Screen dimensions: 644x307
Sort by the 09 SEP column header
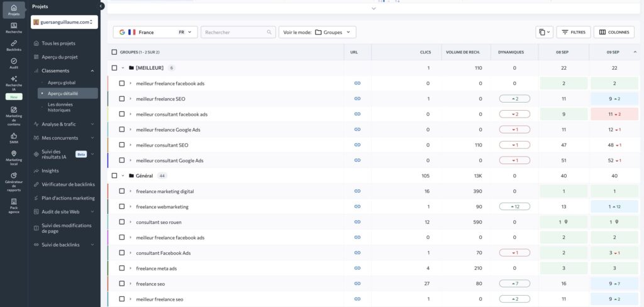tap(613, 52)
